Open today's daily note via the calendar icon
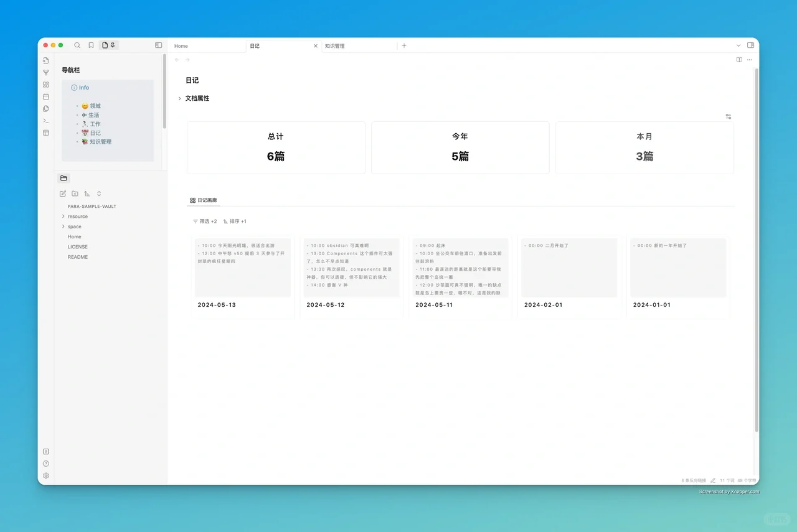This screenshot has height=532, width=797. [45, 96]
